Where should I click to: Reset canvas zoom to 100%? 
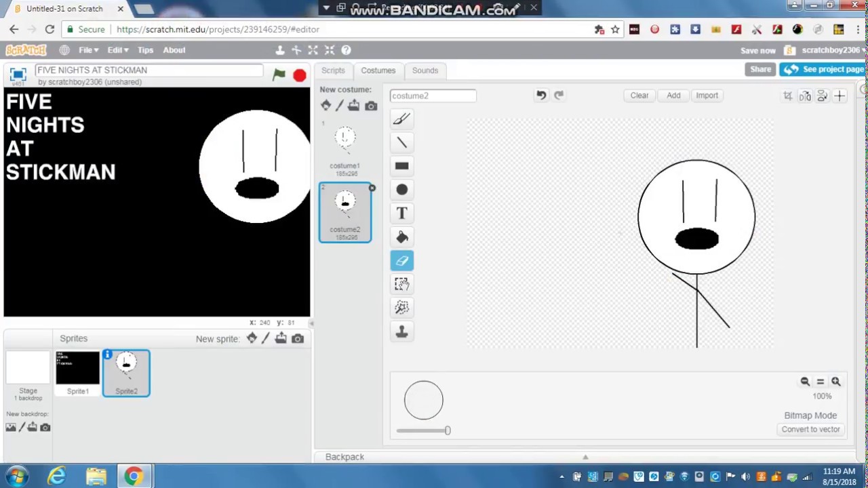(820, 382)
